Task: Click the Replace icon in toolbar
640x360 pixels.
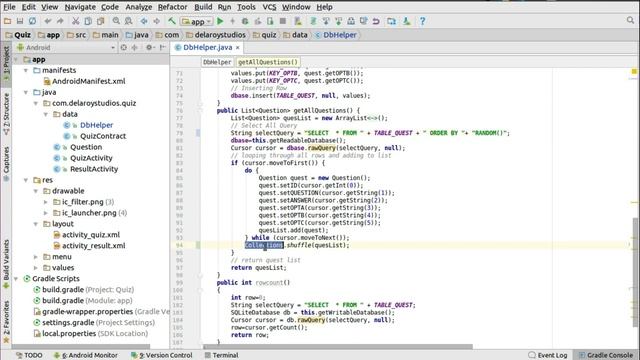Action: point(129,21)
